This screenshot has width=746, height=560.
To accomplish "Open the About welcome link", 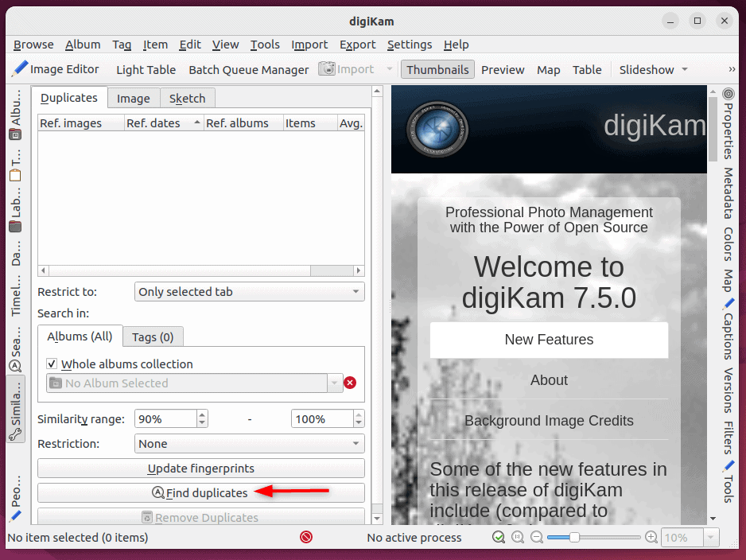I will [549, 380].
